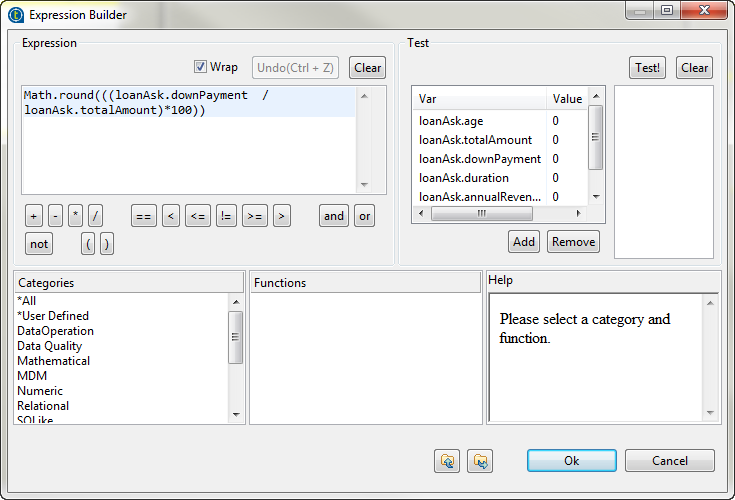Insert the double-equals comparison operator
This screenshot has width=735, height=500.
pyautogui.click(x=144, y=215)
